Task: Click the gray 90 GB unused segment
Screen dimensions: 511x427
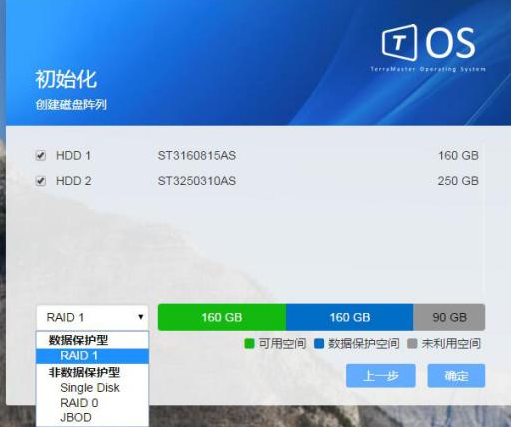Action: click(x=449, y=317)
